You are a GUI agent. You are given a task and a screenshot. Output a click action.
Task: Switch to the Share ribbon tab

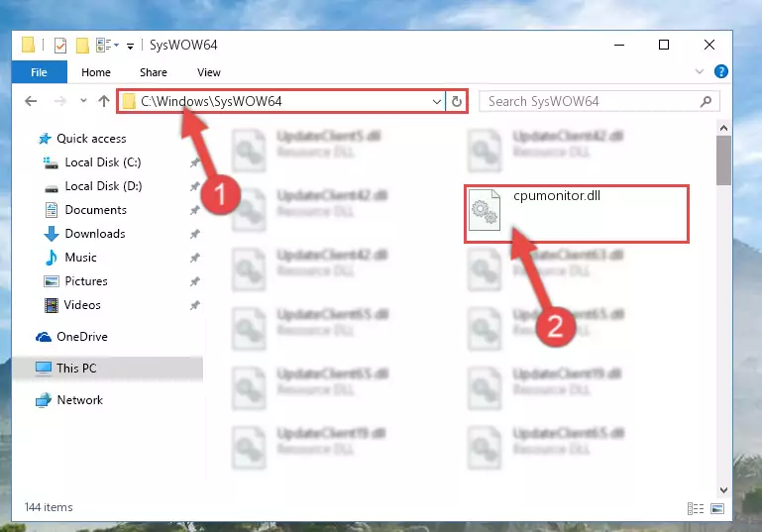click(x=153, y=72)
